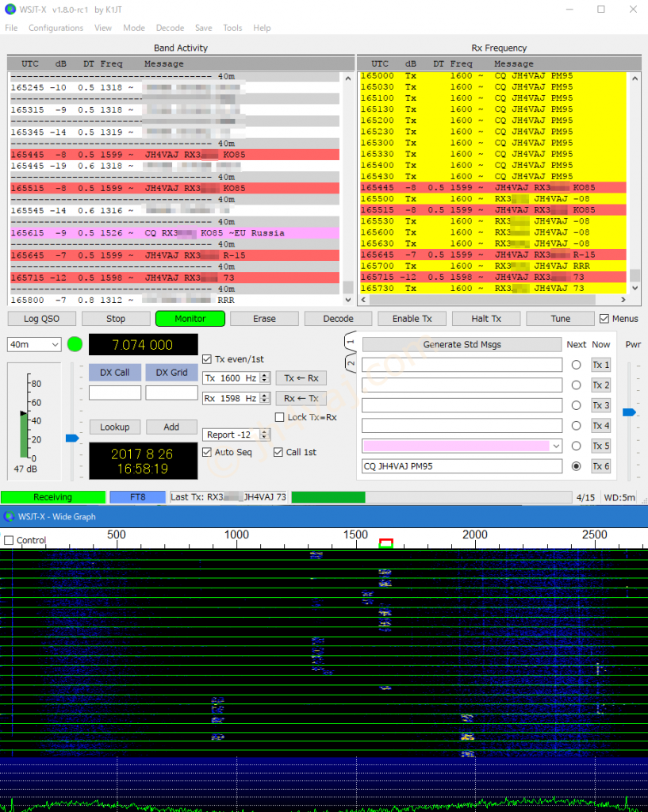
Task: Click the CQ JH4VAJ PM95 message field
Action: click(462, 466)
